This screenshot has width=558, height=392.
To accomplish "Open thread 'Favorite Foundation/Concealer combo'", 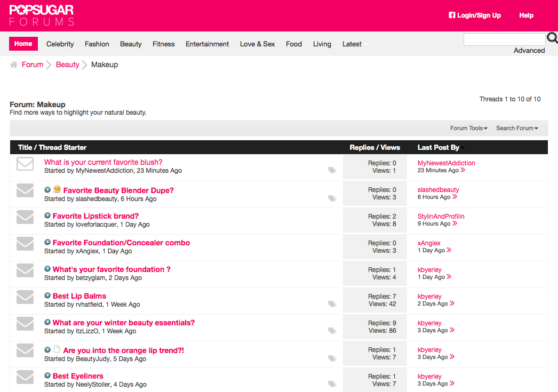I will coord(121,243).
